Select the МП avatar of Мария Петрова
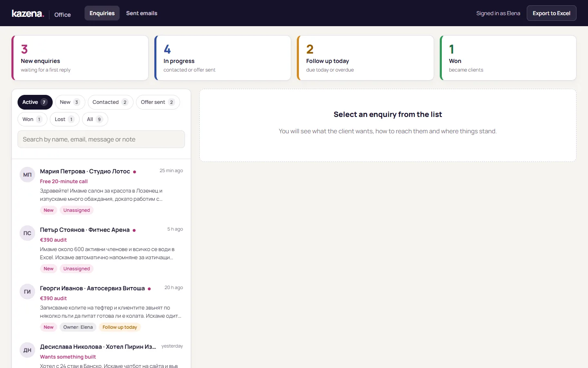Screen dimensions: 588x368 click(x=27, y=175)
